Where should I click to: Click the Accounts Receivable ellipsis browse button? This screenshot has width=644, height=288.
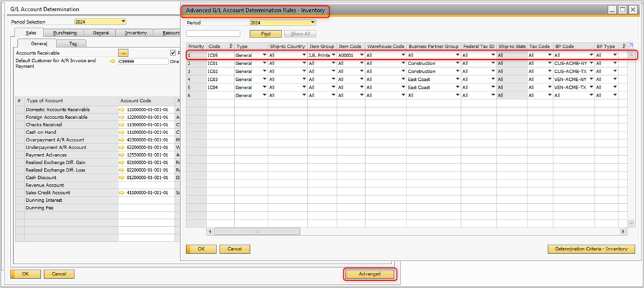123,53
